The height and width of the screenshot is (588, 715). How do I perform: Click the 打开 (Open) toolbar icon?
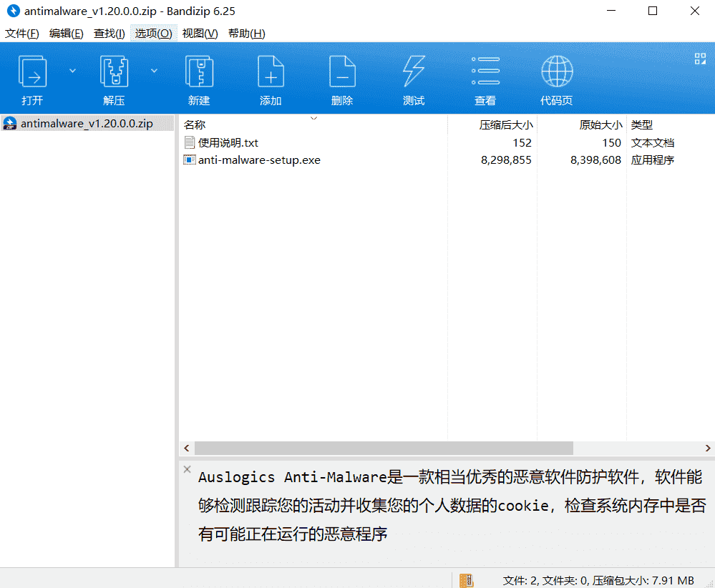click(32, 72)
